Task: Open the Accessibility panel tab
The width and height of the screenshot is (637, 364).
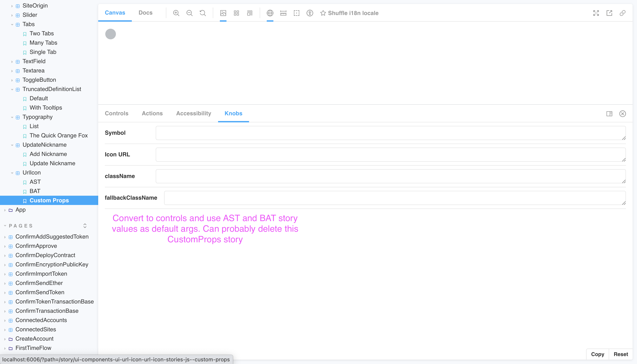Action: tap(194, 113)
